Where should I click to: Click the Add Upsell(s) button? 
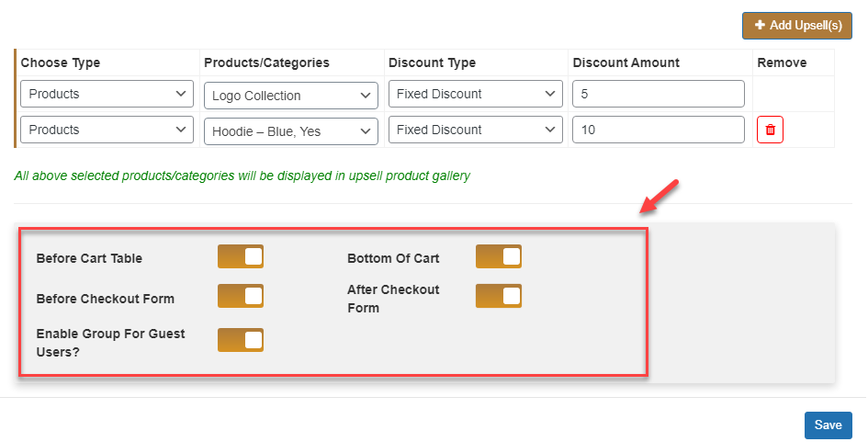797,26
